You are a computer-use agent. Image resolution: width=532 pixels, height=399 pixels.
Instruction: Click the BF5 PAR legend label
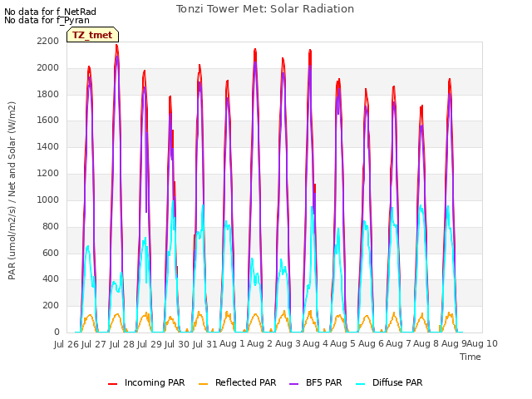click(323, 382)
